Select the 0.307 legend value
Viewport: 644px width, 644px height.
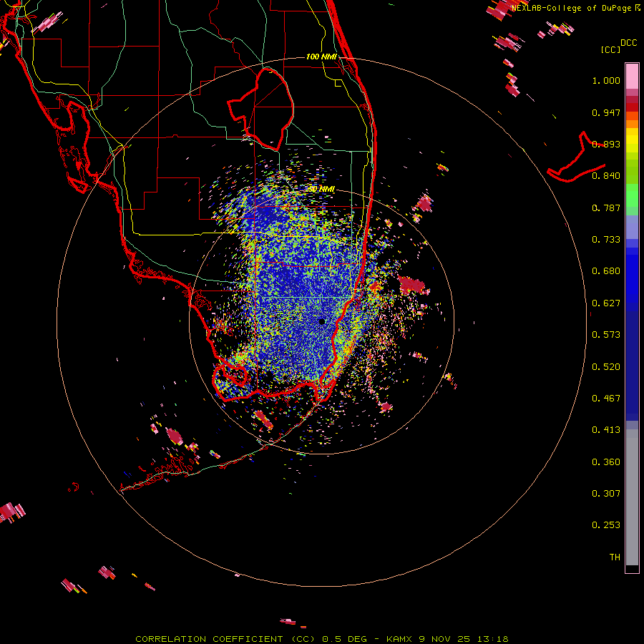(x=606, y=494)
